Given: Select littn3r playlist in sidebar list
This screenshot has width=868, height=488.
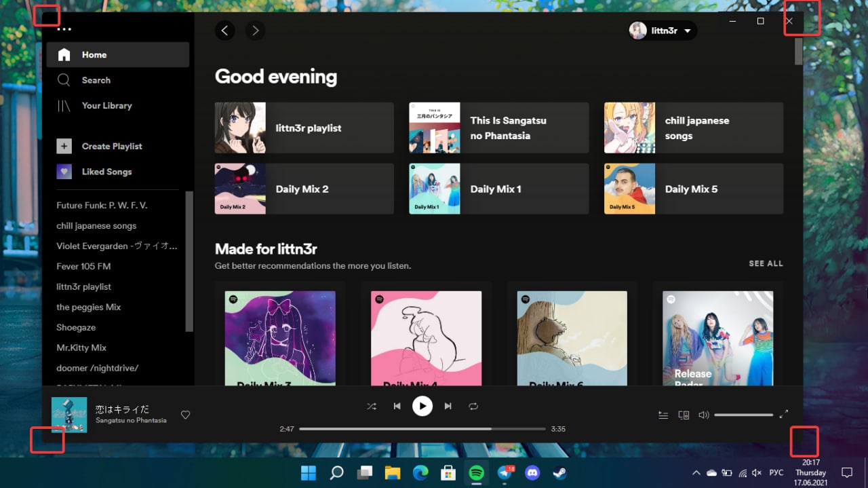Looking at the screenshot, I should [x=83, y=286].
